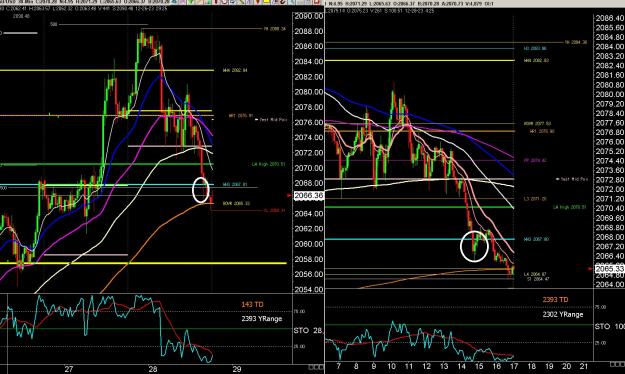This screenshot has height=374, width=625.
Task: Click the 2054.00 label at bottom of left axis
Action: point(309,289)
